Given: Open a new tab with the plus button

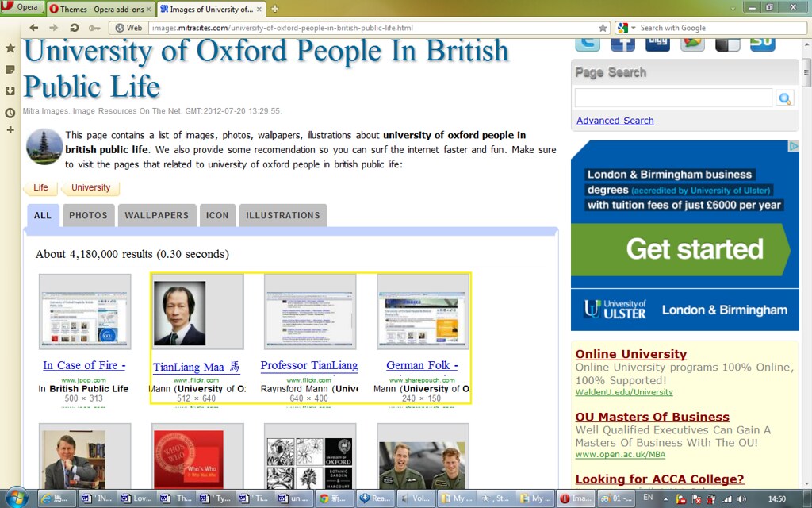Looking at the screenshot, I should coord(275,9).
